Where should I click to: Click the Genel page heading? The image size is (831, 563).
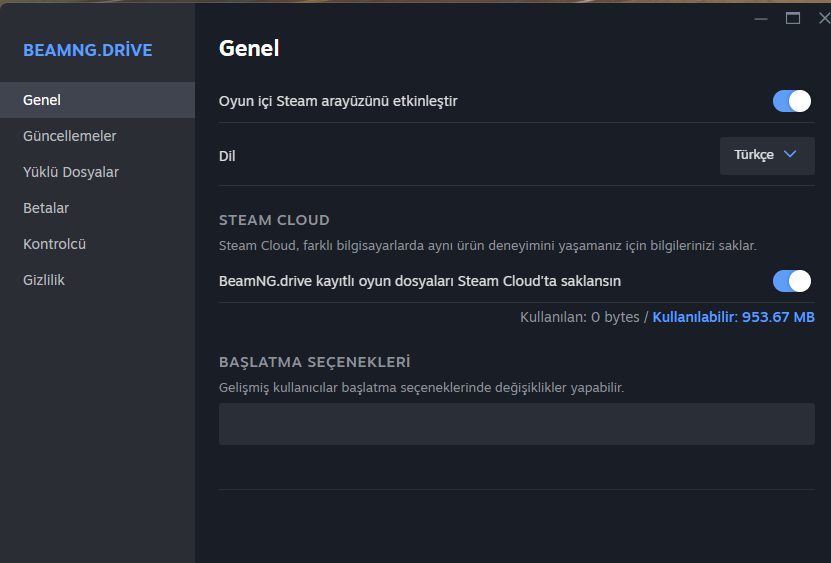pos(249,48)
